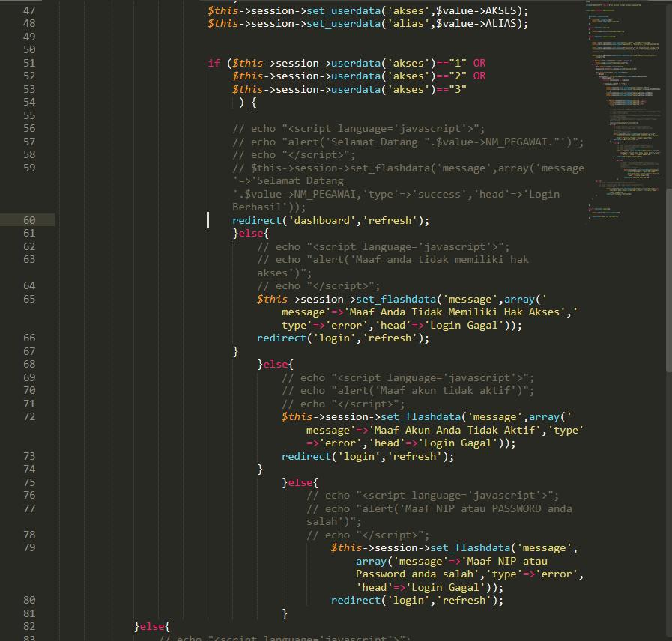Click line number 47 in the gutter
Viewport: 672px width, 641px height.
point(29,10)
